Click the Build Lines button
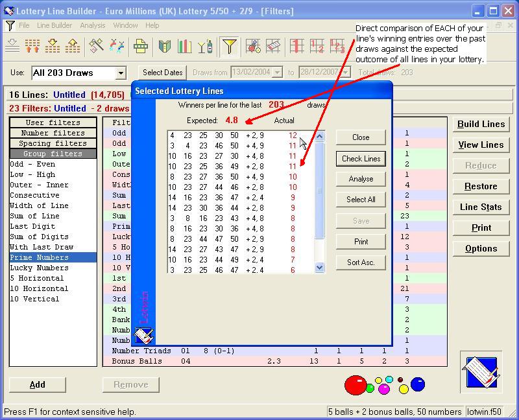 481,124
